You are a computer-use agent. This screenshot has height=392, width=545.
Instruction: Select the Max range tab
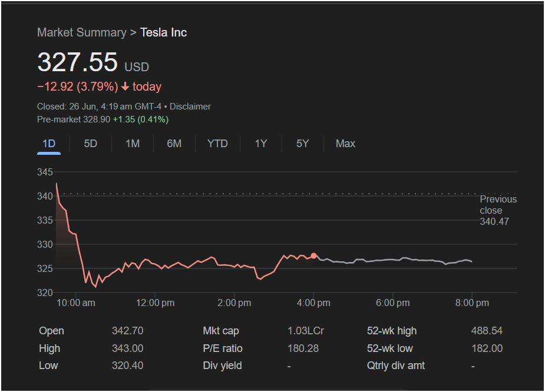pos(345,144)
